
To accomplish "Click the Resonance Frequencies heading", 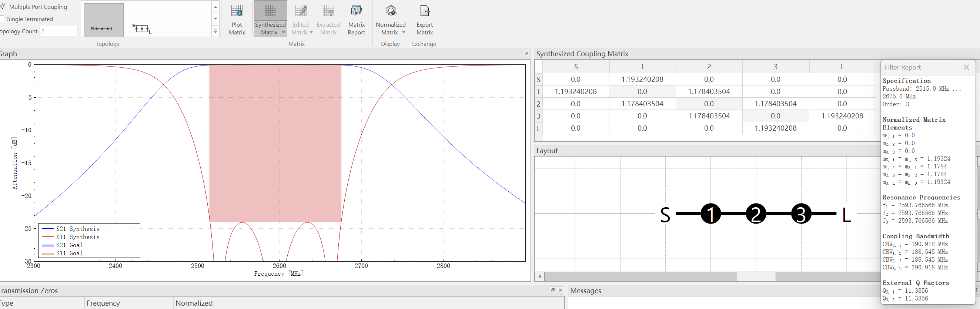I will 921,197.
